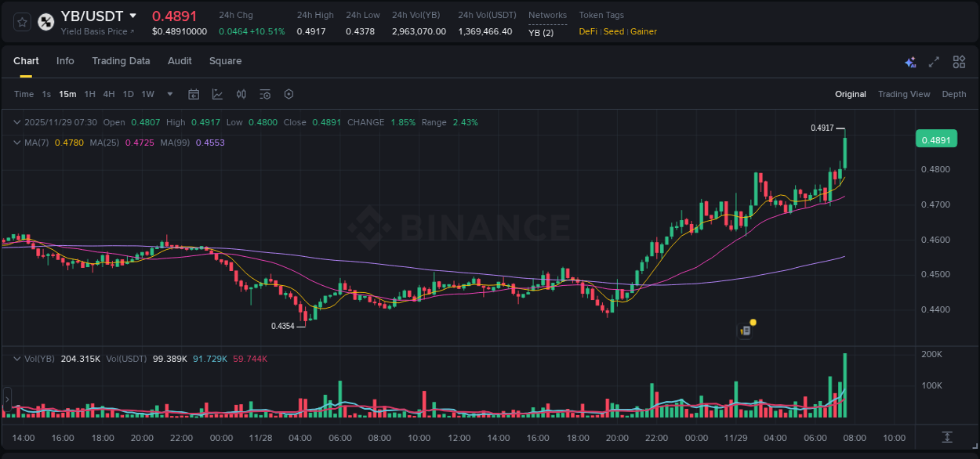Toggle the favorite star for YB/USDT
The image size is (980, 459).
pyautogui.click(x=22, y=22)
